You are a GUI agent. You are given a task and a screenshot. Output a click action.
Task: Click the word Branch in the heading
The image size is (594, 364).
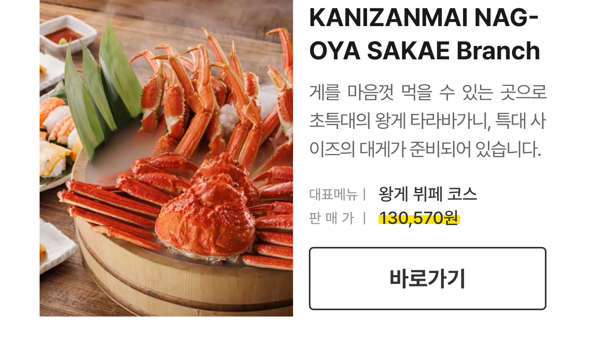pyautogui.click(x=498, y=51)
